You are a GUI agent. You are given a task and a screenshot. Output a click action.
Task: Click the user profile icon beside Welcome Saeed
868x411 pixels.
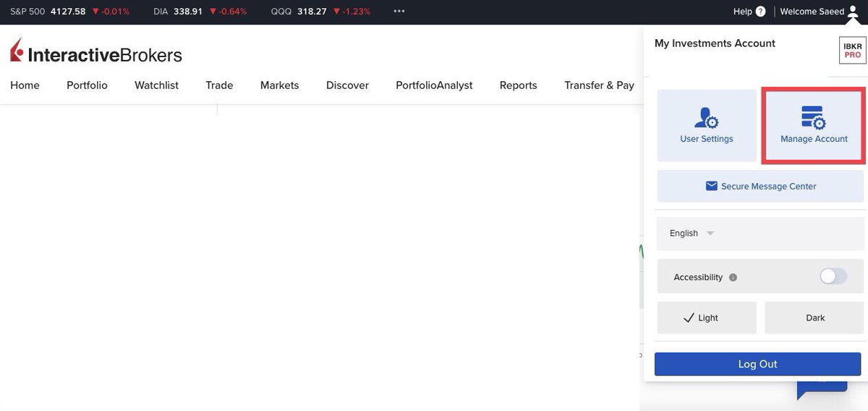[853, 12]
